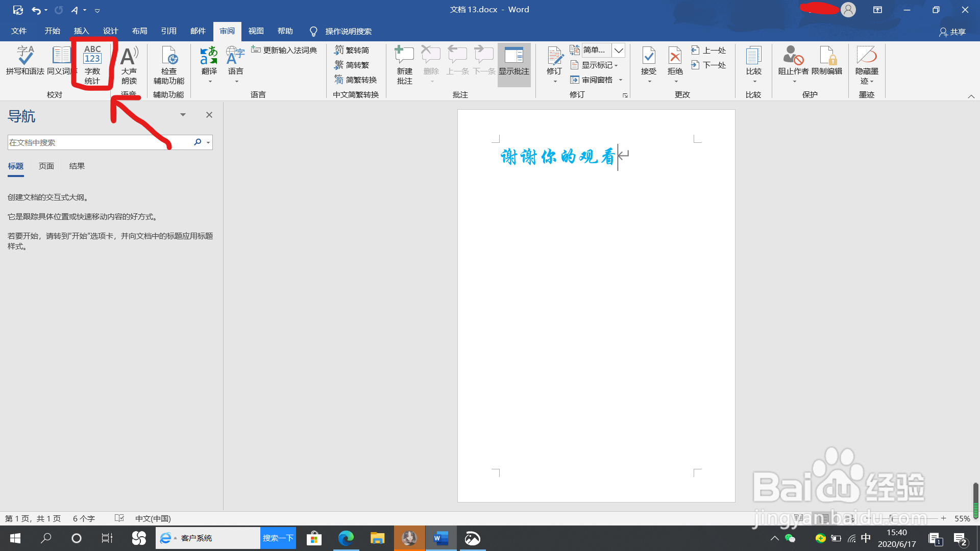Click 繁转简 convert to simplified button
Image resolution: width=980 pixels, height=551 pixels.
coord(352,50)
